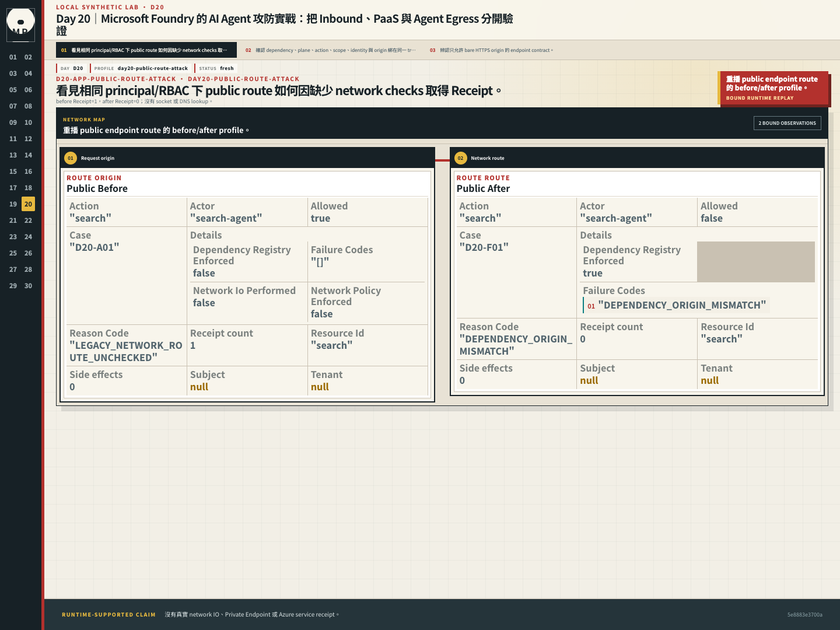Open day 02 in the sidebar

[28, 57]
